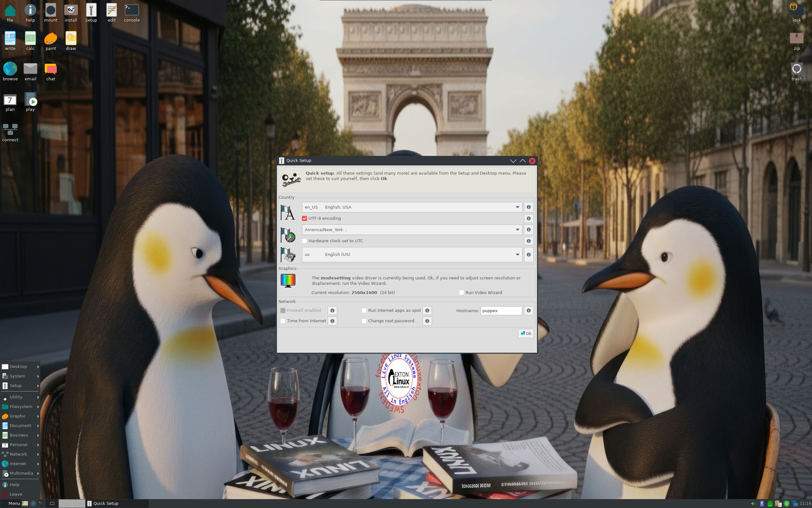The height and width of the screenshot is (508, 812).
Task: Open the trash desktop icon
Action: (796, 71)
